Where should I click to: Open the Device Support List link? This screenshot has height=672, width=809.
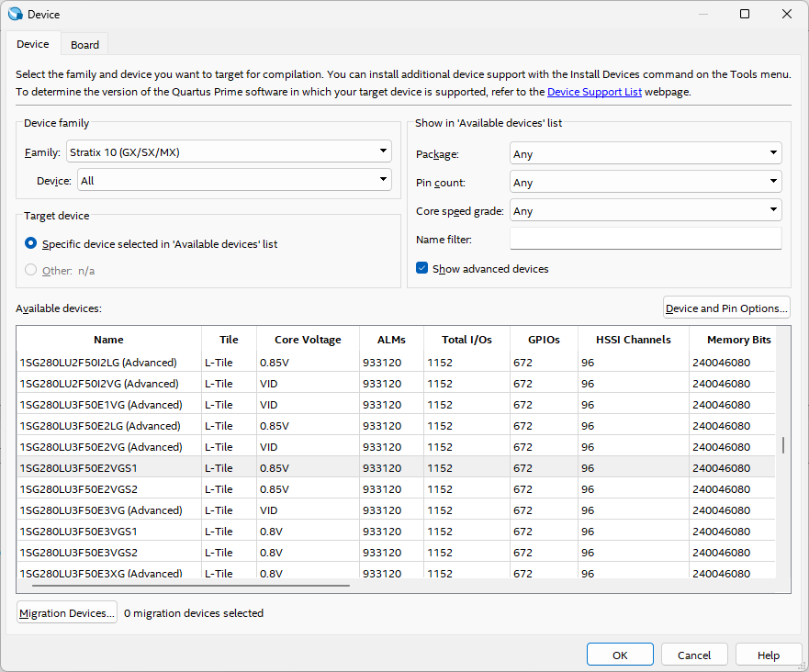coord(594,92)
